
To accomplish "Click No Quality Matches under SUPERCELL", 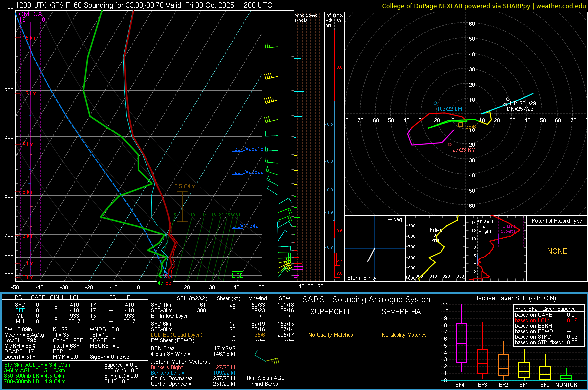I will point(331,335).
